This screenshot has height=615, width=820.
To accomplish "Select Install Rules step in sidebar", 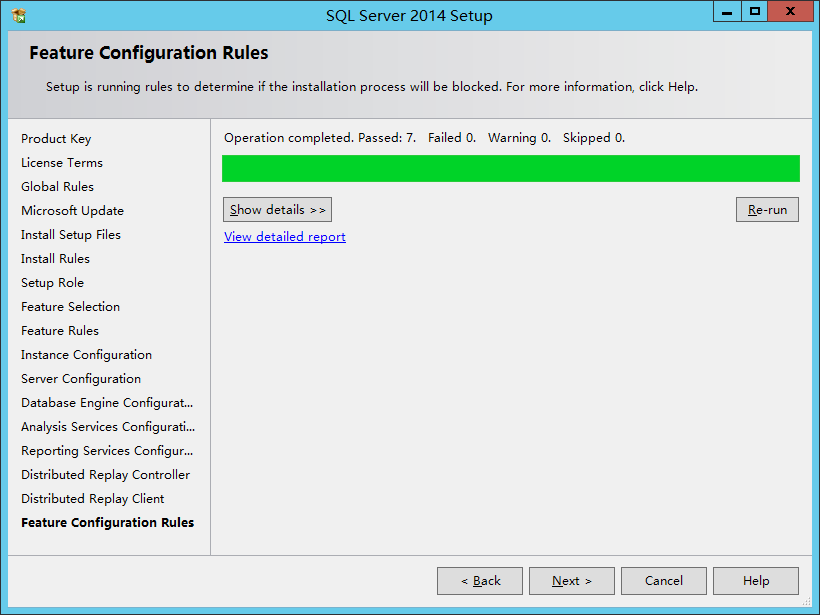I will point(55,259).
